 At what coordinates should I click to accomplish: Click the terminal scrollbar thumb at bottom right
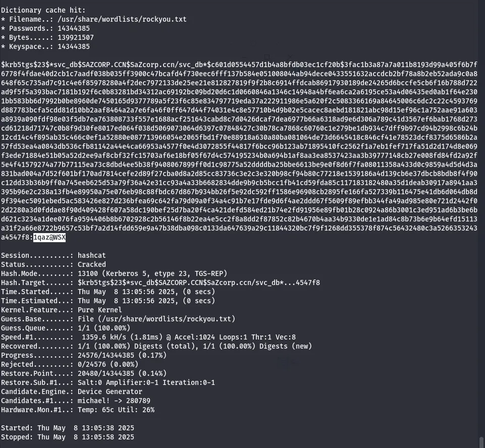coord(481,442)
